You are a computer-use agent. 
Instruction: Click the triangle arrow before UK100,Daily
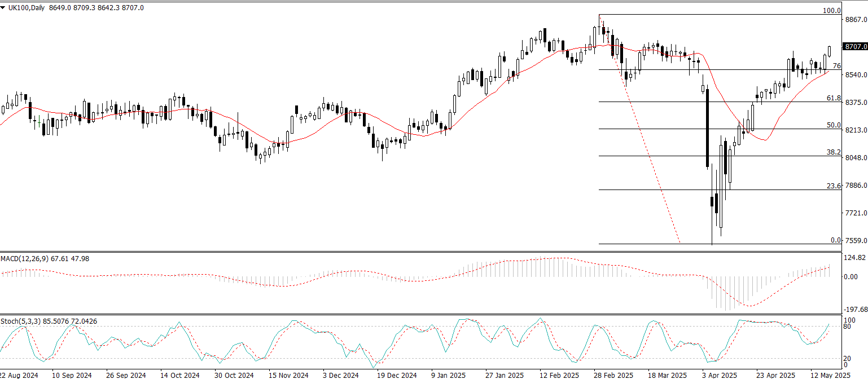click(x=3, y=8)
